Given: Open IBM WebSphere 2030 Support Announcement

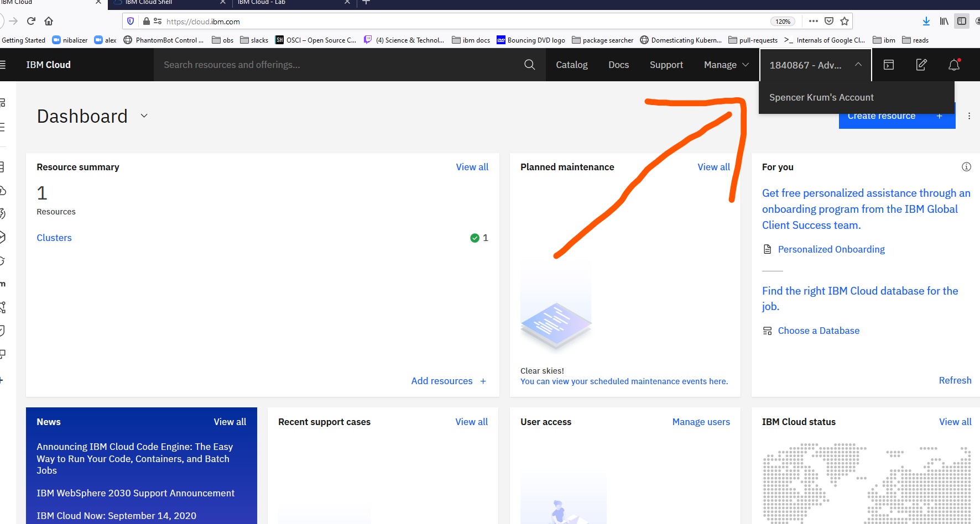Looking at the screenshot, I should click(x=135, y=493).
